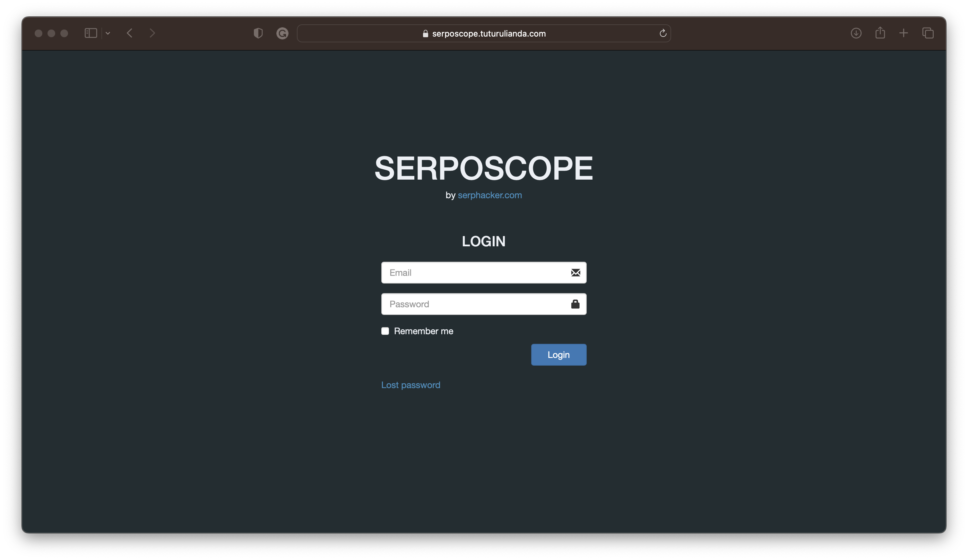
Task: Open a new tab with plus icon
Action: [903, 33]
